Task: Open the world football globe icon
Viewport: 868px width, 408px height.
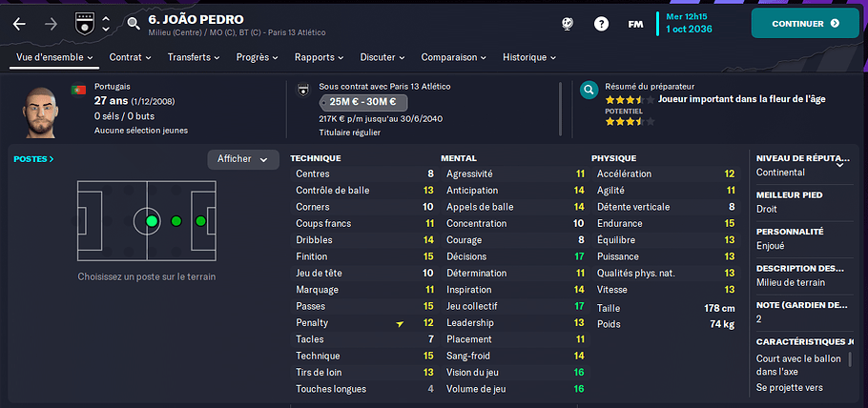Action: (568, 23)
